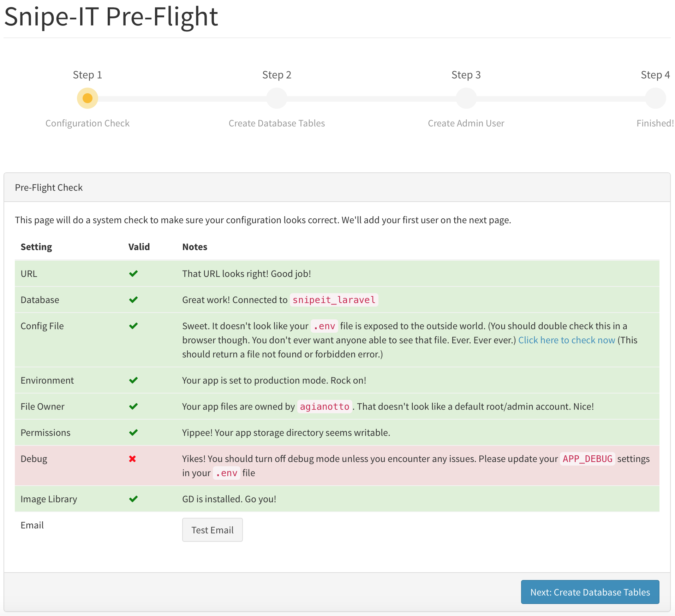Select the Step 3 wizard circle

pyautogui.click(x=466, y=98)
